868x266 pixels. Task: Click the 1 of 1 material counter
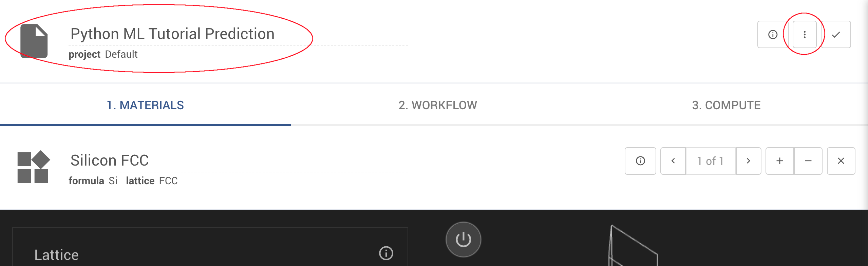coord(711,161)
